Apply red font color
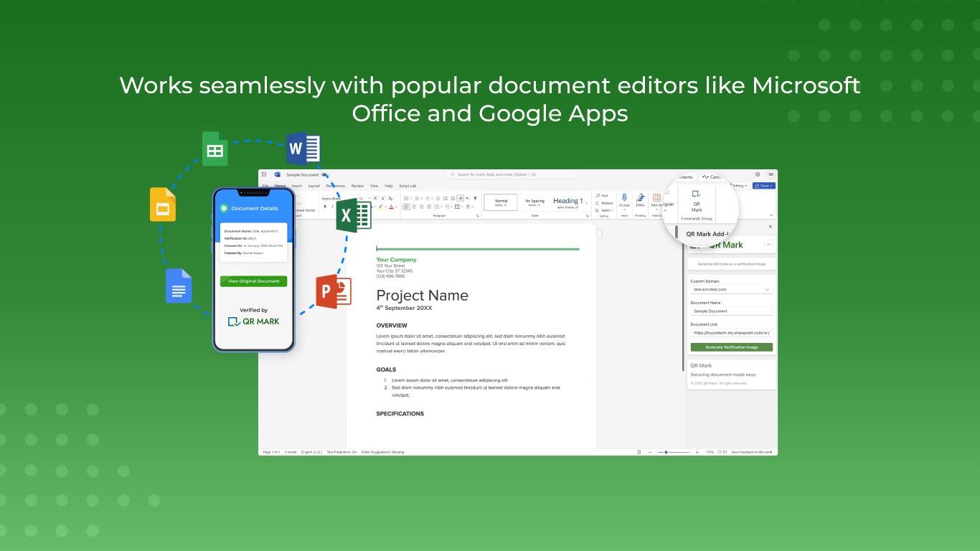980x551 pixels. pos(391,207)
